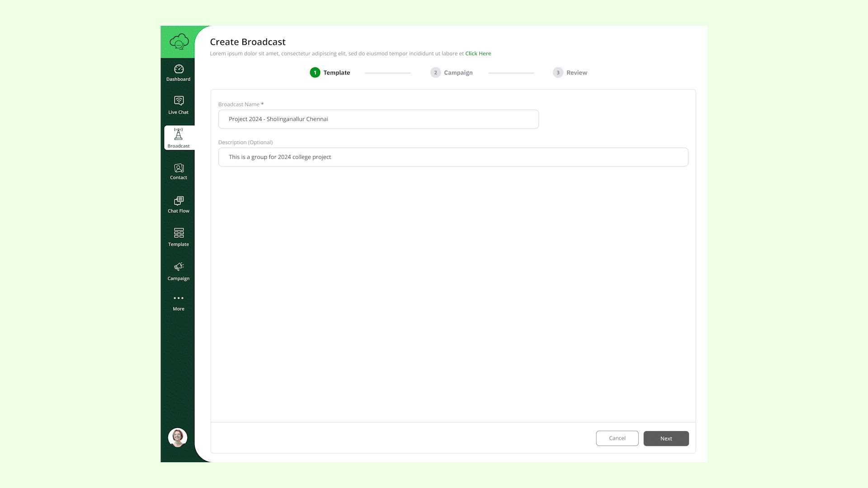Focus the Description (Optional) field
868x488 pixels.
tap(453, 157)
